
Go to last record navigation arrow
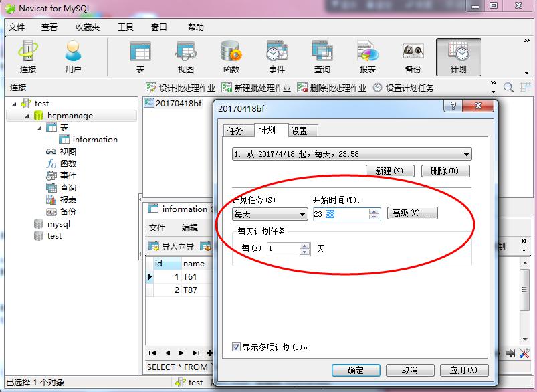pos(196,353)
